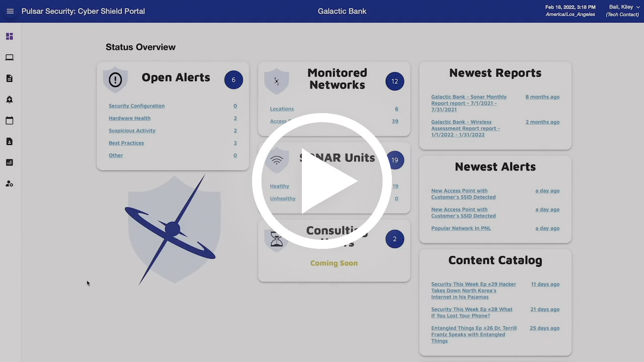Open the calendar icon in sidebar
Screen dimensions: 644x362
[10, 121]
